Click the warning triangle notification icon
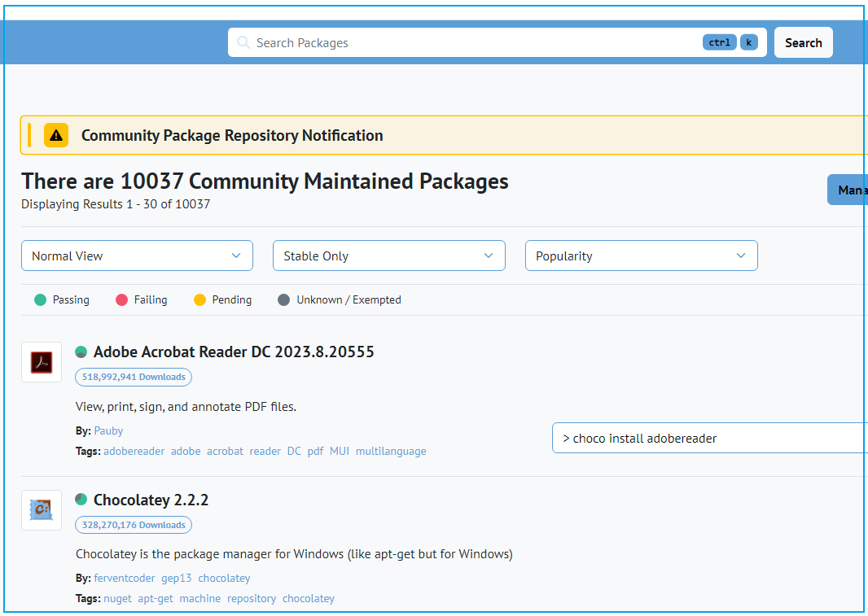This screenshot has height=616, width=868. tap(56, 135)
